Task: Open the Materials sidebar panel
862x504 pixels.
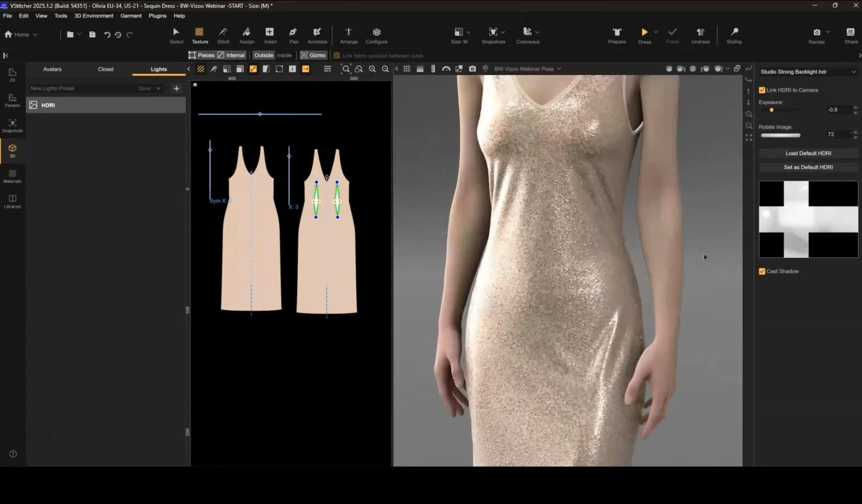Action: coord(13,176)
